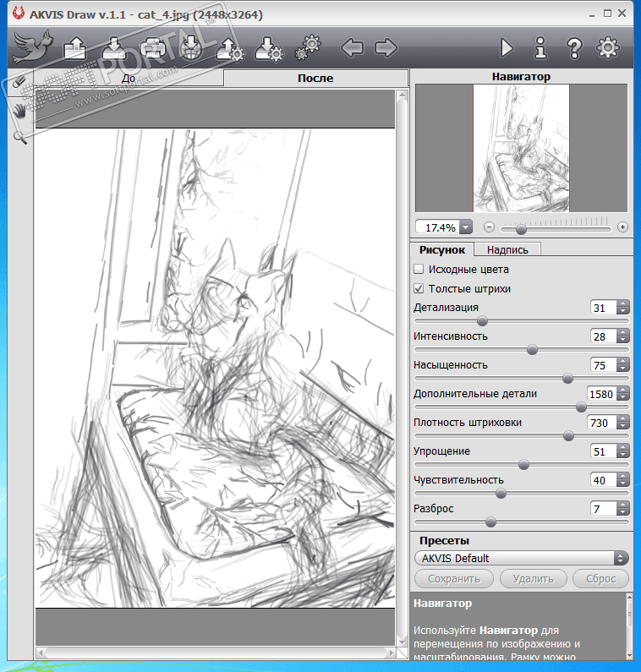Screen dimensions: 641x672
Task: Redo with the right arrow icon
Action: point(386,47)
